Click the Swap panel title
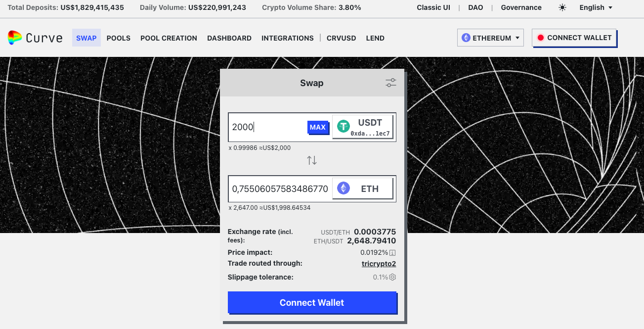 tap(312, 83)
